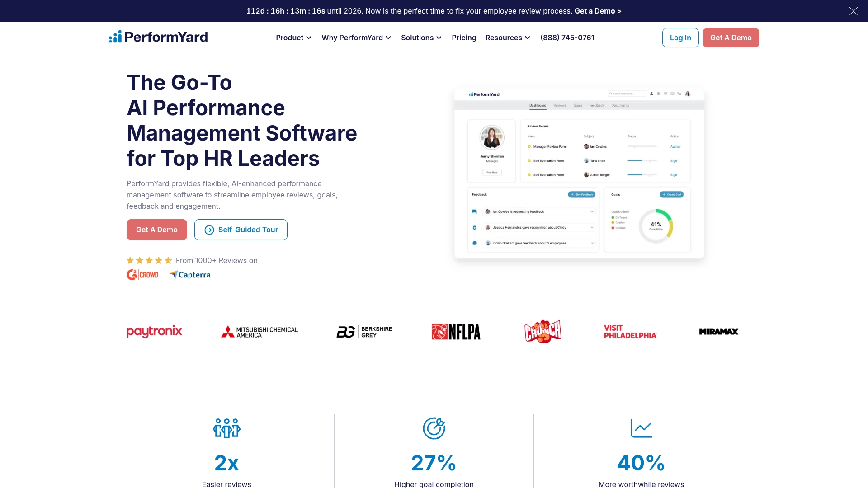Call the (888) 745-0761 phone link
The image size is (868, 488).
[x=567, y=38]
